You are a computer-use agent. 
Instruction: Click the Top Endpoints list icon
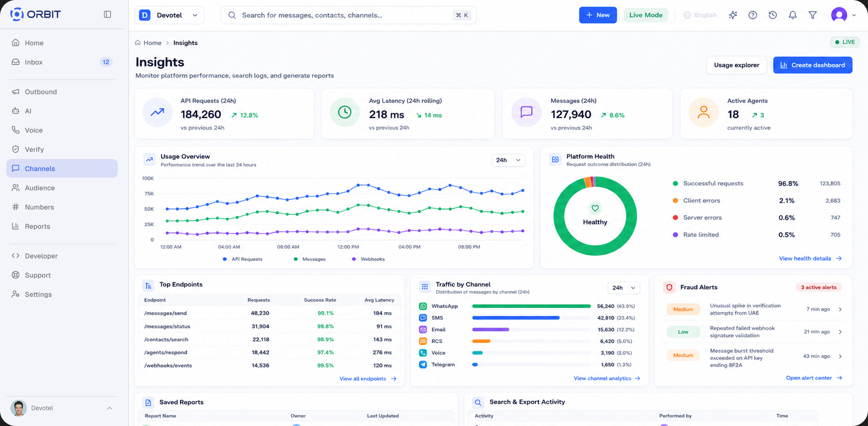click(148, 285)
